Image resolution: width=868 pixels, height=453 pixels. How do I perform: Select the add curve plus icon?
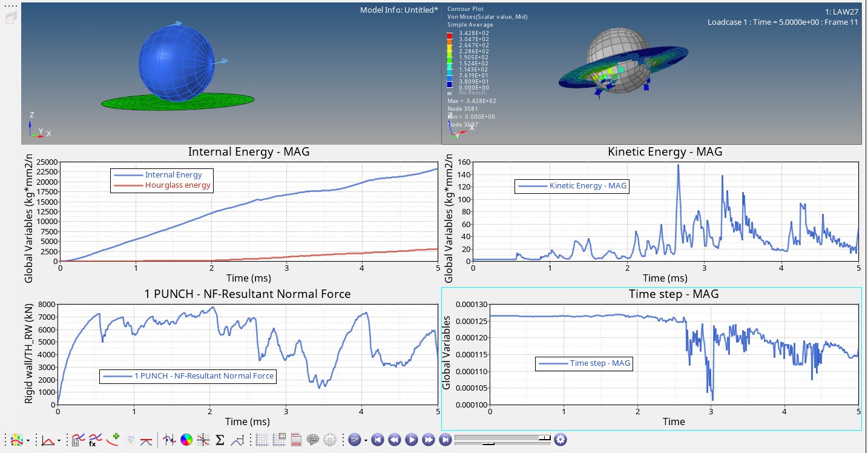(113, 438)
